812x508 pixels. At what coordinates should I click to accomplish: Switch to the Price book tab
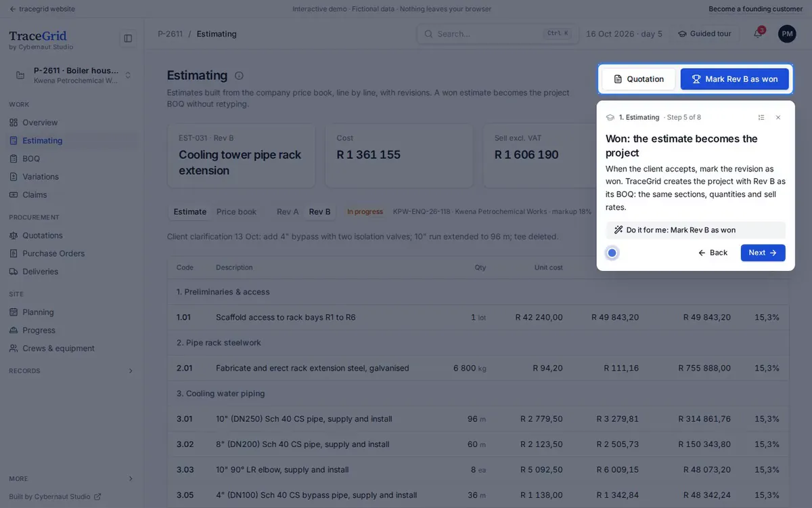pyautogui.click(x=236, y=212)
